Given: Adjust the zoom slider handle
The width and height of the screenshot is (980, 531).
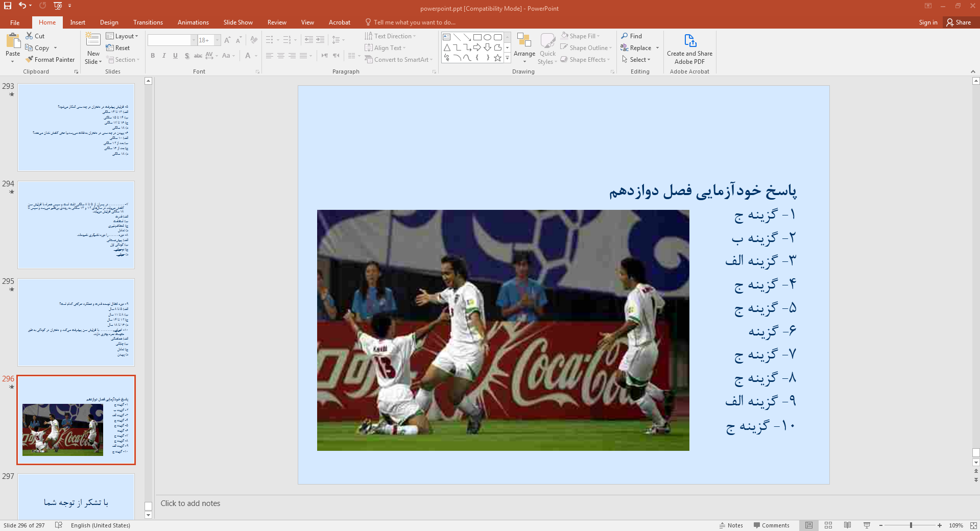Looking at the screenshot, I should tap(911, 525).
